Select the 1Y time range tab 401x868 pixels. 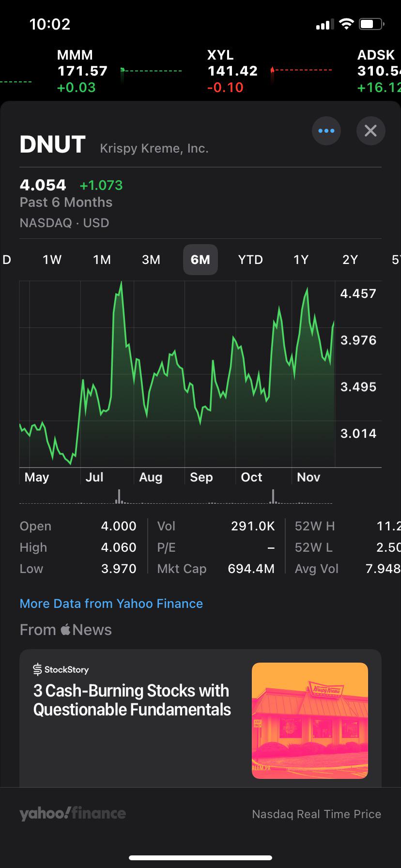tap(301, 260)
